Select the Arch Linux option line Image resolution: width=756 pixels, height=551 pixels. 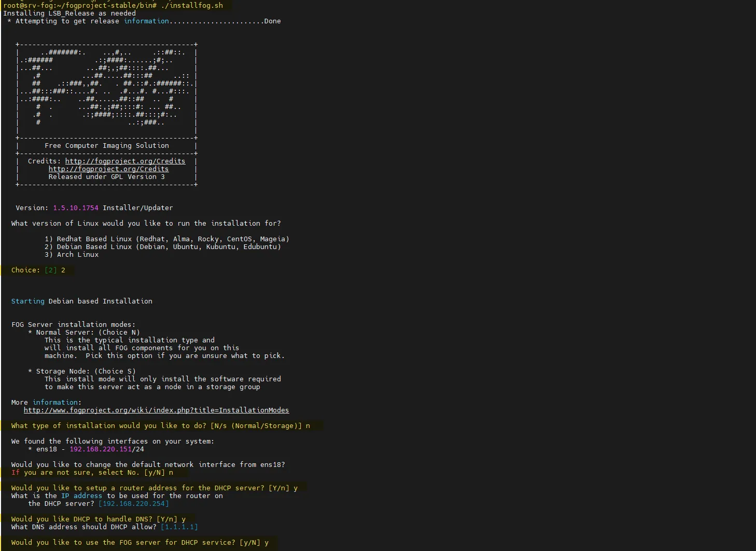(x=72, y=255)
